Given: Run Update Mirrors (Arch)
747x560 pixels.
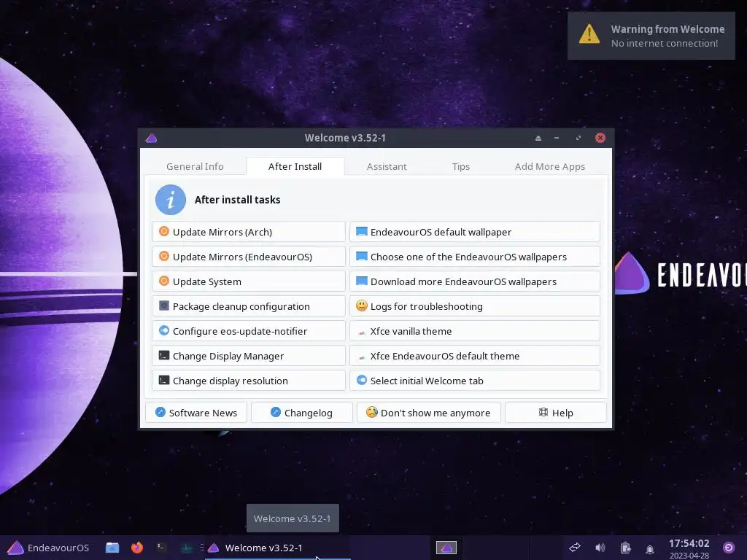Looking at the screenshot, I should (x=249, y=231).
